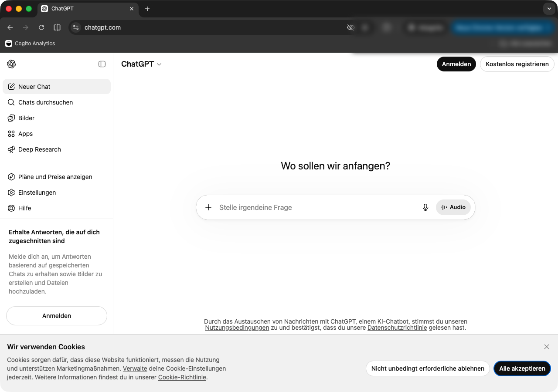Click the plus attach icon in prompt box
Screen dimensions: 558x392
pyautogui.click(x=208, y=207)
